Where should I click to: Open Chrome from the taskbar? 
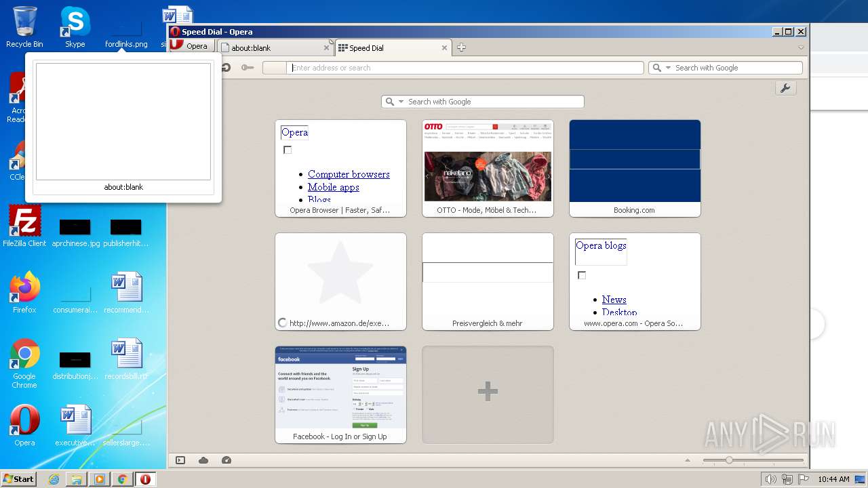[x=123, y=479]
